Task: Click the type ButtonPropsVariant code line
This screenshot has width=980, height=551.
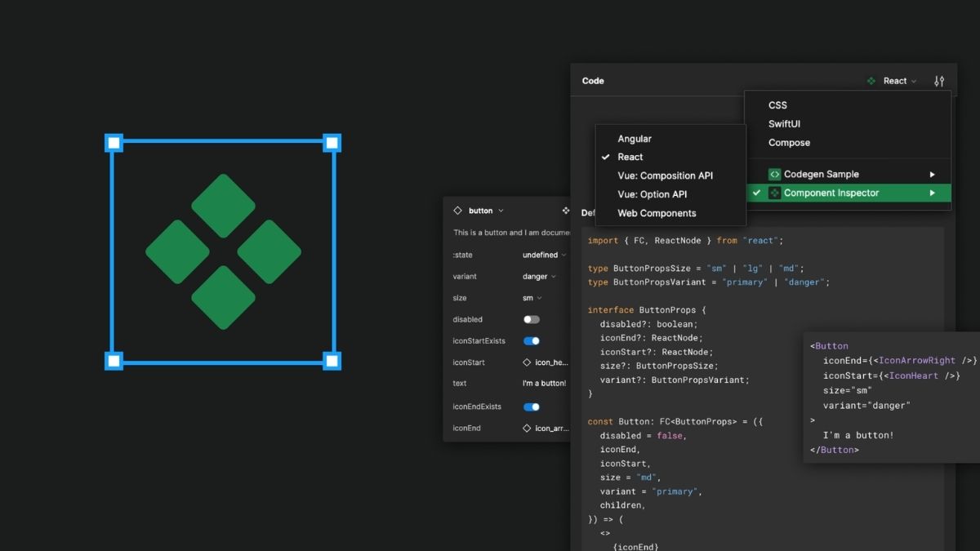Action: tap(709, 282)
